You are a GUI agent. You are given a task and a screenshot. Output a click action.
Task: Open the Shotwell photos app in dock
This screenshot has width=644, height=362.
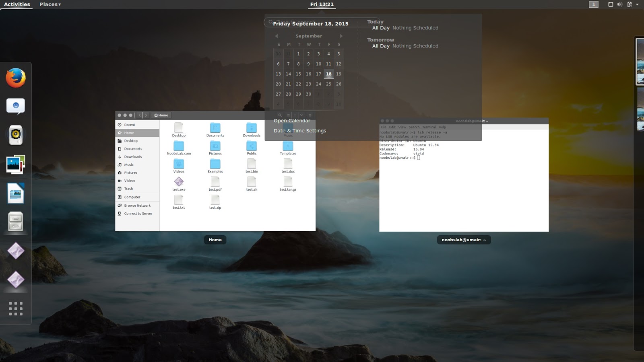(x=16, y=164)
